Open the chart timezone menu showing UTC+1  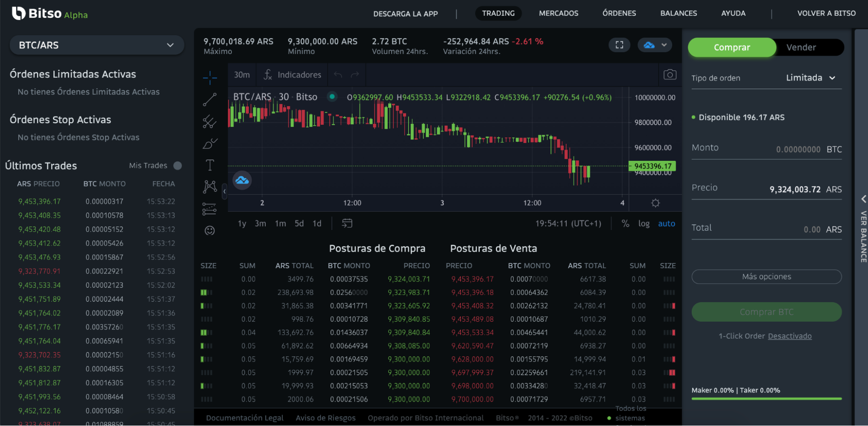[568, 223]
